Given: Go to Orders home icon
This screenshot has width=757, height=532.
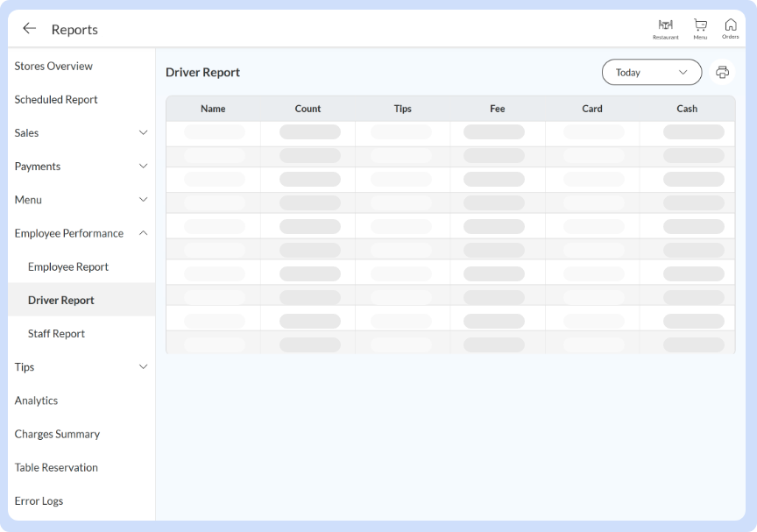Looking at the screenshot, I should 730,27.
